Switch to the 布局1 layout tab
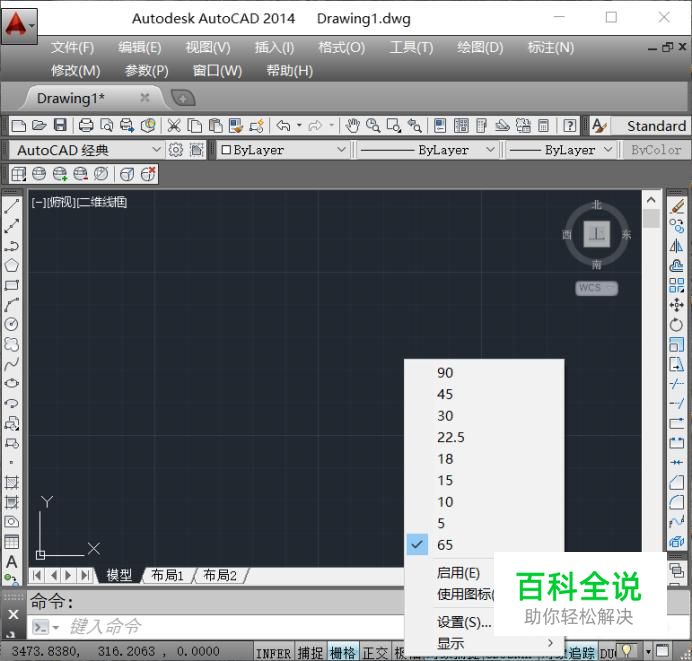 [x=167, y=575]
